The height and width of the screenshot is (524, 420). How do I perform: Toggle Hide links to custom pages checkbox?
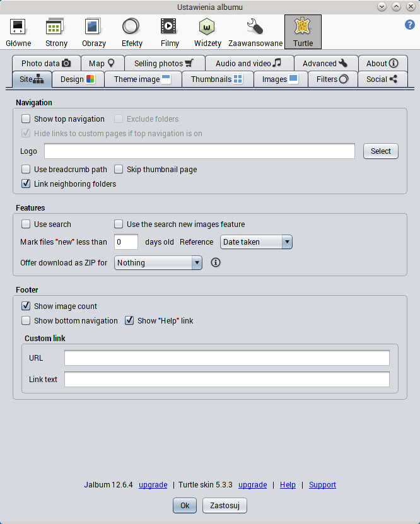[x=26, y=133]
